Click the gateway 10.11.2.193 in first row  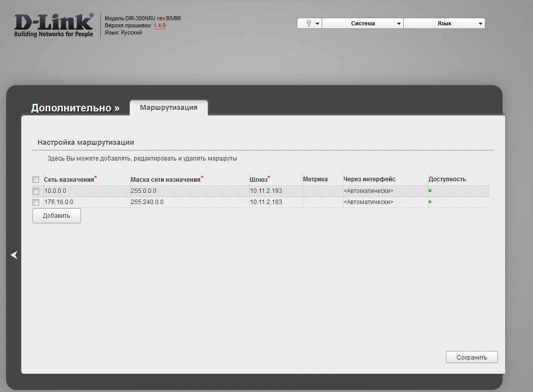tap(266, 191)
